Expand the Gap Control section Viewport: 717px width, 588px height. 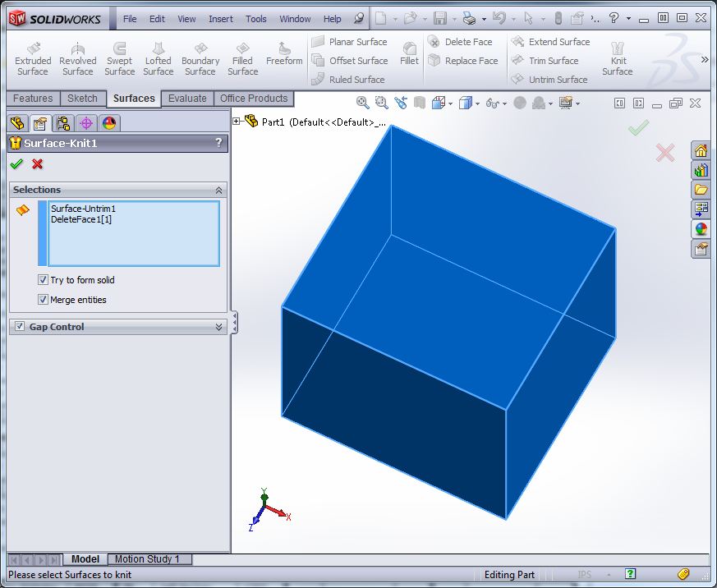coord(218,327)
